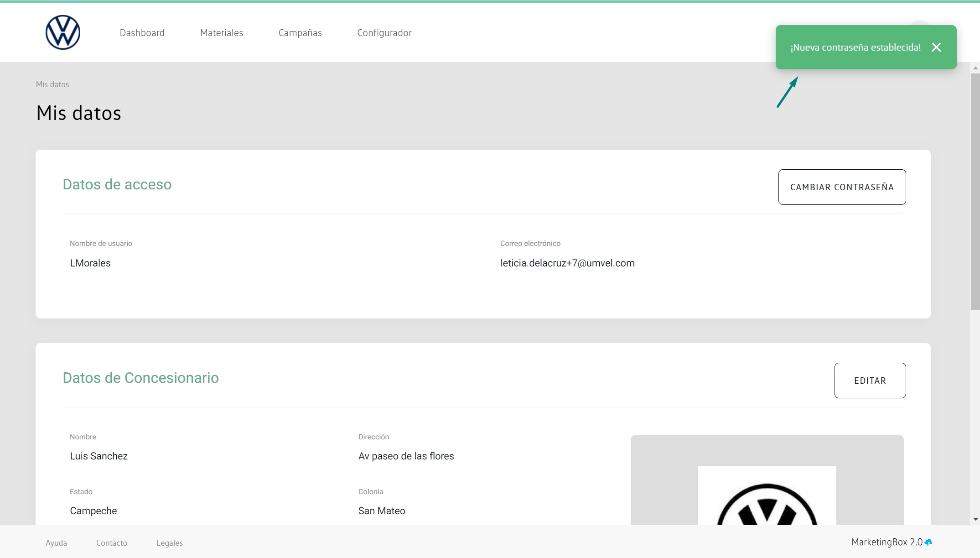Click the green Nueva contraseña establecida message
This screenshot has height=558, width=980.
[855, 47]
